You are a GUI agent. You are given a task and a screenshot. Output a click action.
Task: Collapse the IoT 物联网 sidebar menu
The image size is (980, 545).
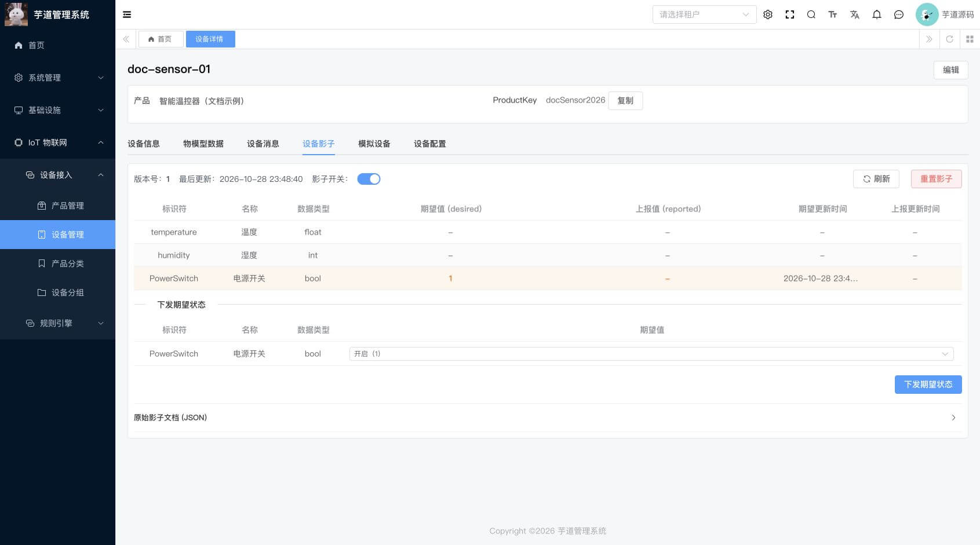point(58,142)
